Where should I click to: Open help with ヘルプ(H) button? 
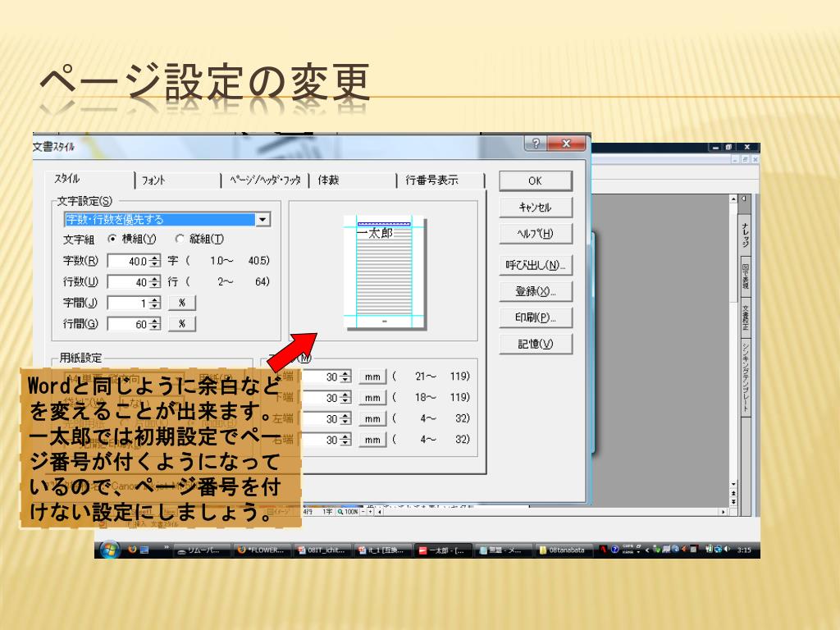point(535,234)
